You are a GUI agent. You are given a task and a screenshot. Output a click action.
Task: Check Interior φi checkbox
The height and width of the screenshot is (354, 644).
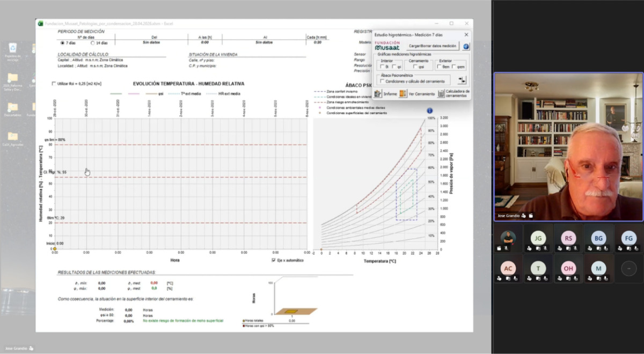(x=394, y=67)
